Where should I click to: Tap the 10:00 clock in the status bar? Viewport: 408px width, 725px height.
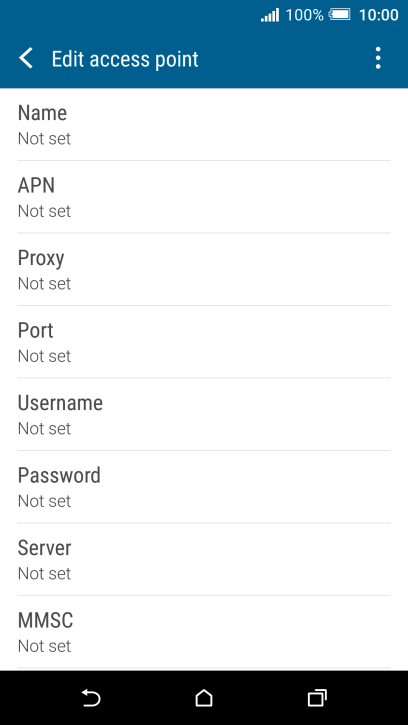pyautogui.click(x=378, y=15)
